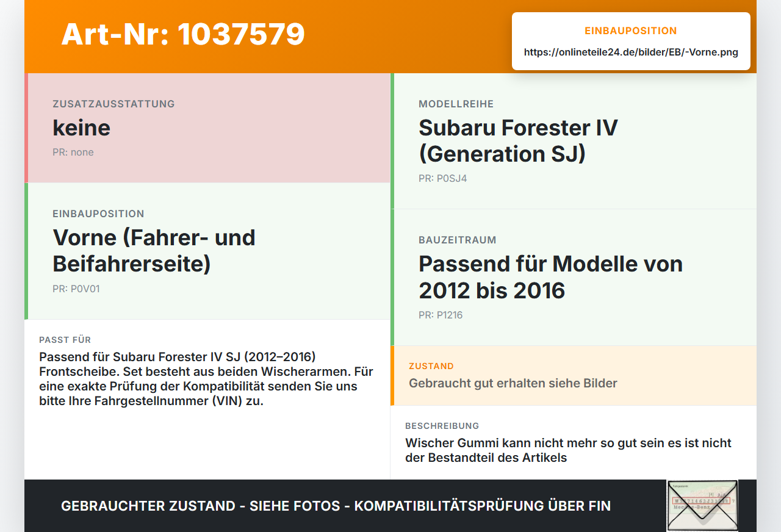Viewport: 781px width, 532px height.
Task: Select 'Passend für Modelle von 2012 bis 2016'
Action: tap(550, 277)
